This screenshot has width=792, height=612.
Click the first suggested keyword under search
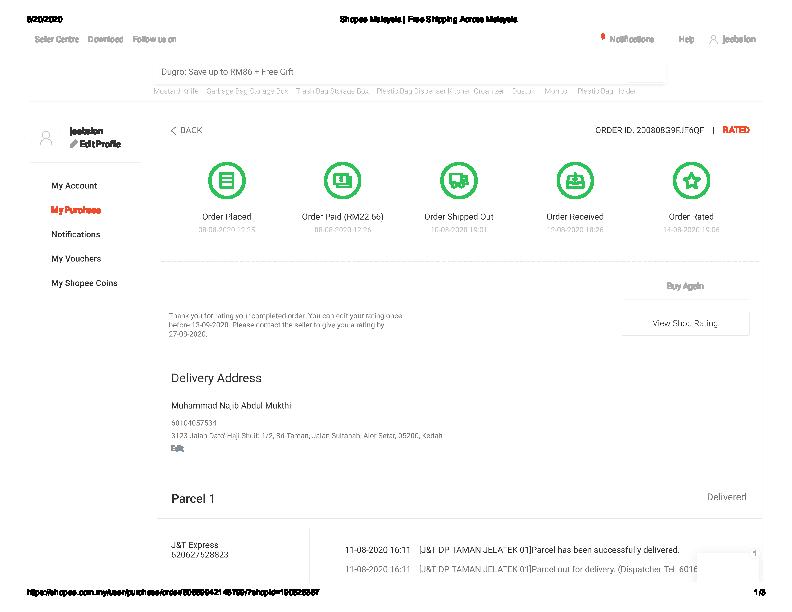pyautogui.click(x=176, y=91)
